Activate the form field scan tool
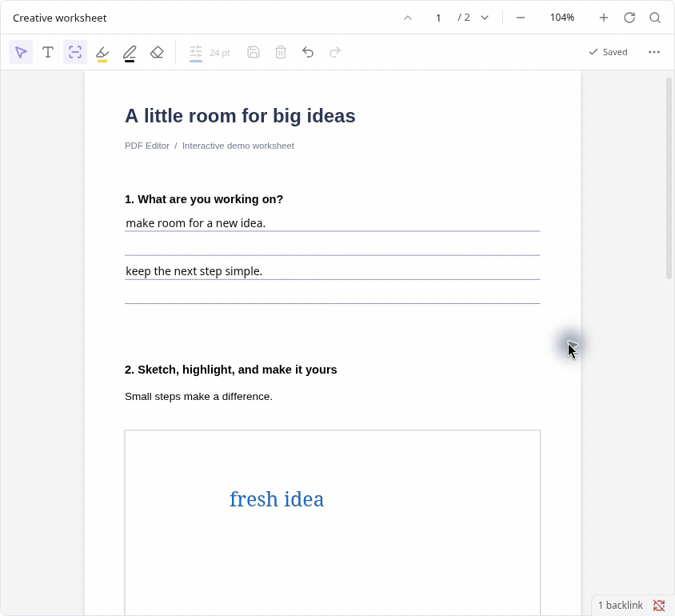 point(75,52)
